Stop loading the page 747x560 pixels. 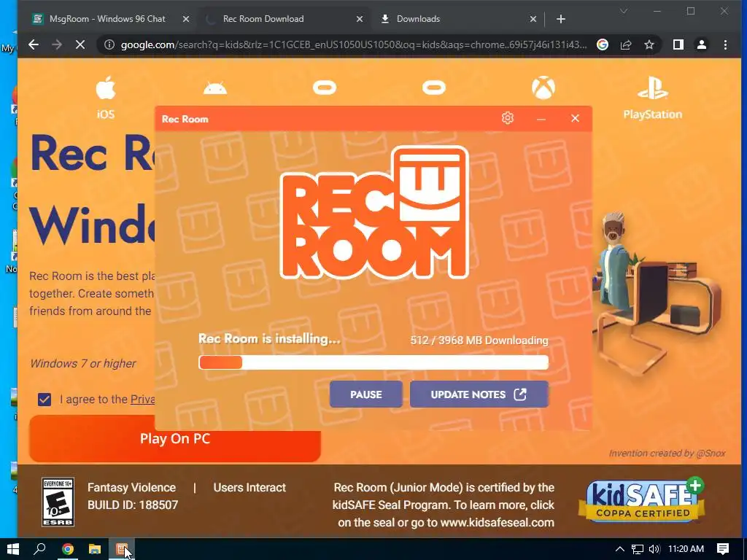80,44
